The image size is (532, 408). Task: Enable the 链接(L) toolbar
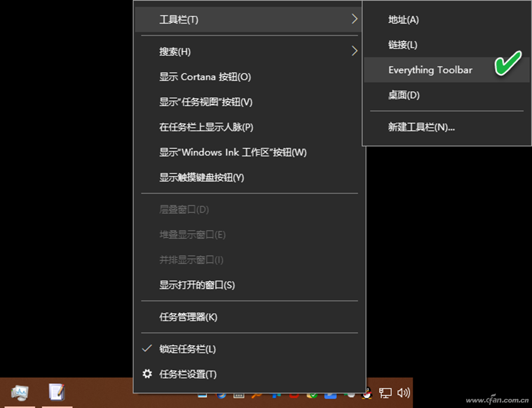446,45
